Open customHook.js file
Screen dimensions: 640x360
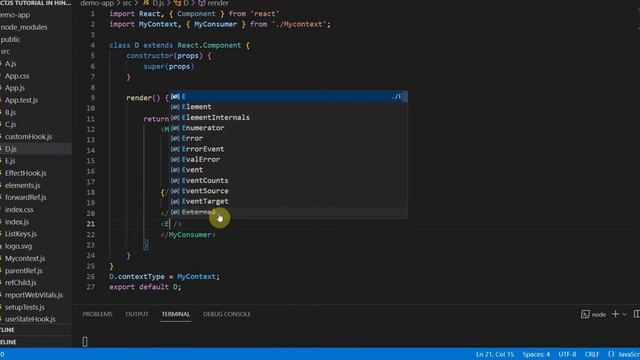(29, 137)
